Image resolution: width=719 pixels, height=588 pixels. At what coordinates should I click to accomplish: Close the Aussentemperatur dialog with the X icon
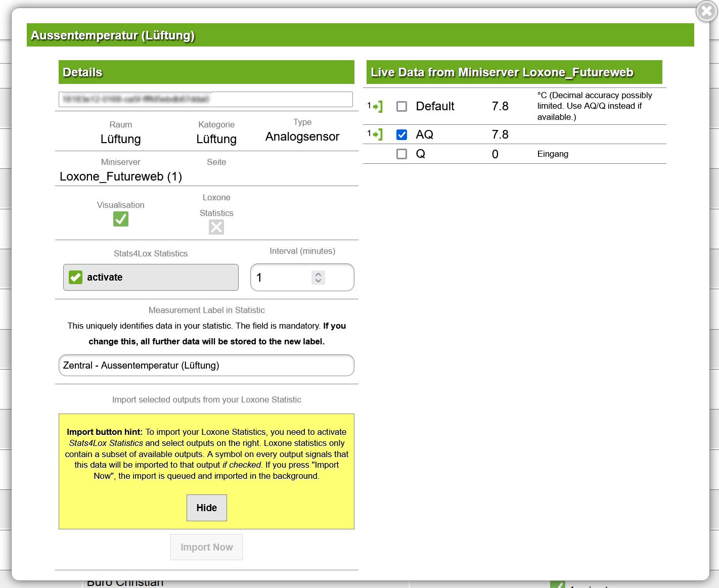click(x=707, y=11)
